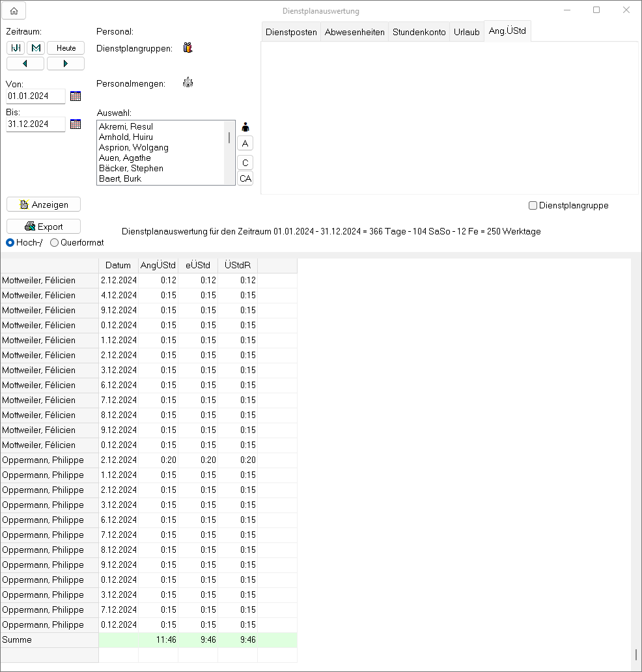Advance to next period with right arrow
Image resolution: width=642 pixels, height=672 pixels.
[66, 63]
